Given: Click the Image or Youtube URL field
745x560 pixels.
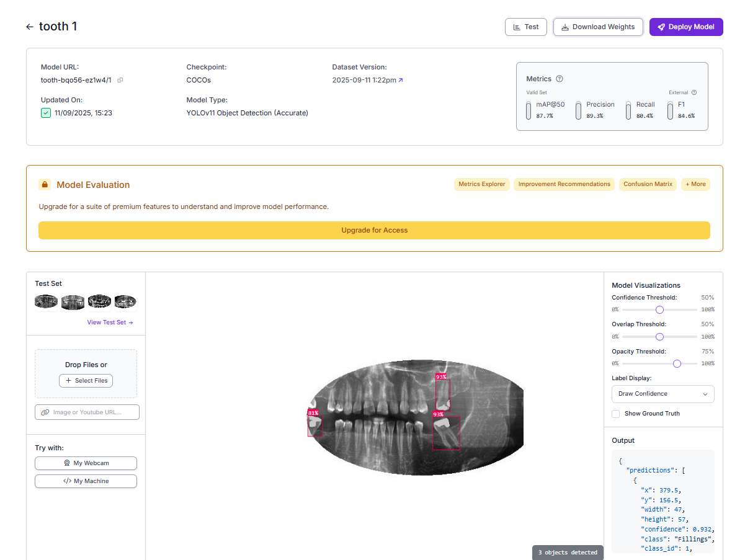Looking at the screenshot, I should coord(87,412).
